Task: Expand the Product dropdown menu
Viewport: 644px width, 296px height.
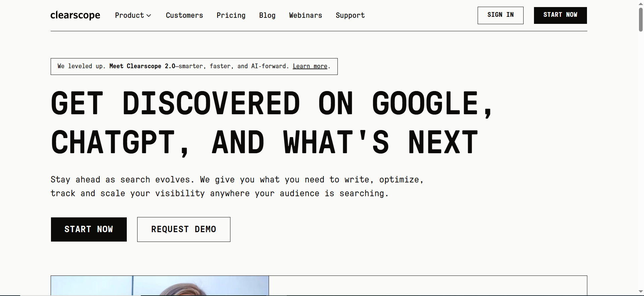Action: click(x=133, y=15)
